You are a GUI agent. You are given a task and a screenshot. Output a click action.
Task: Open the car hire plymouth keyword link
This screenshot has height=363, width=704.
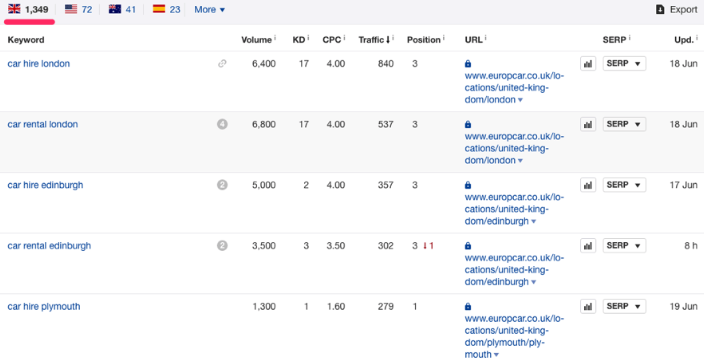(44, 306)
